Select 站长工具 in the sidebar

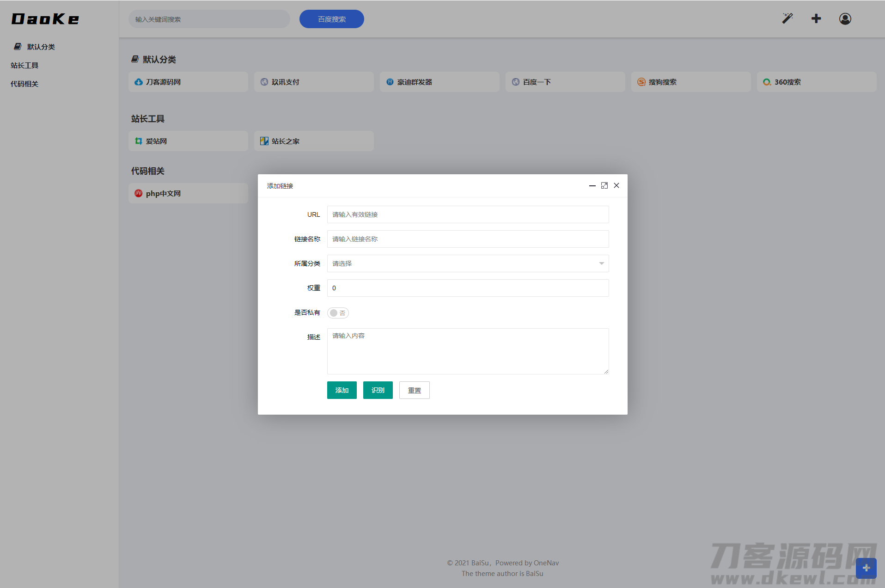24,65
